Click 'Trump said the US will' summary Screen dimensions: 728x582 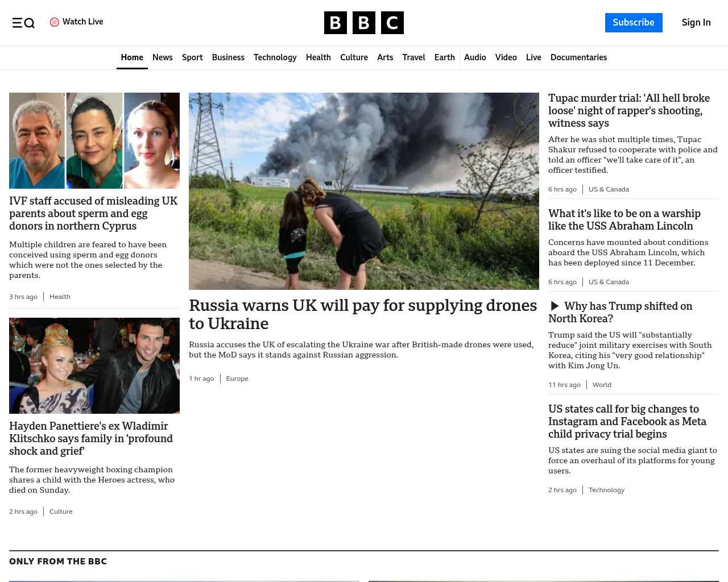(630, 350)
